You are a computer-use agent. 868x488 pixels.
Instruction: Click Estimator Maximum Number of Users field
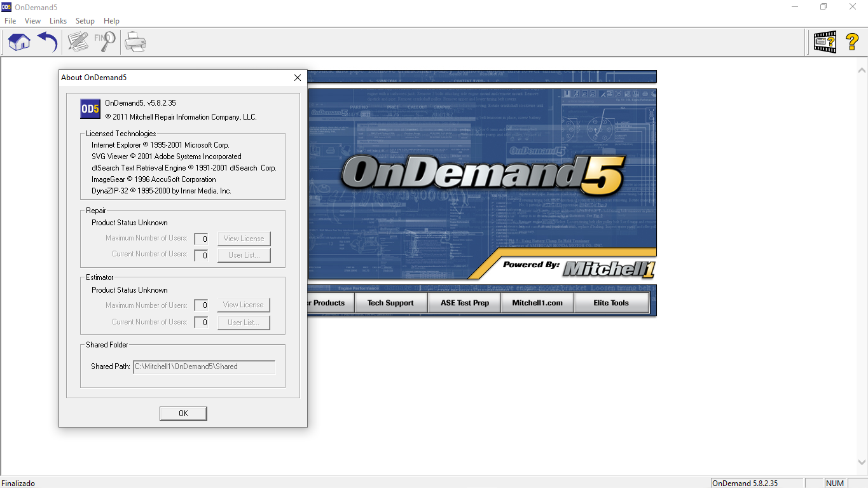(x=202, y=305)
